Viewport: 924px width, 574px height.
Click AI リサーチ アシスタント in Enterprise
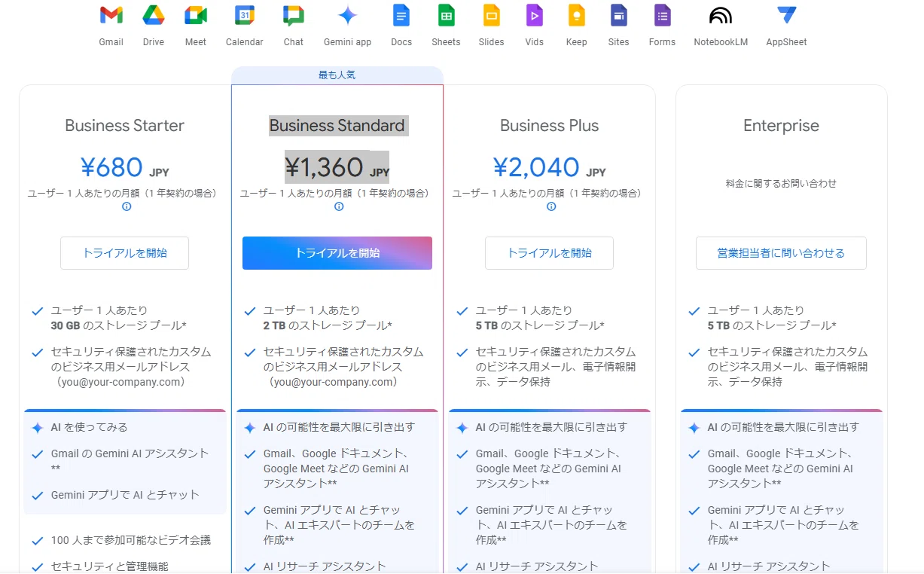click(x=769, y=566)
